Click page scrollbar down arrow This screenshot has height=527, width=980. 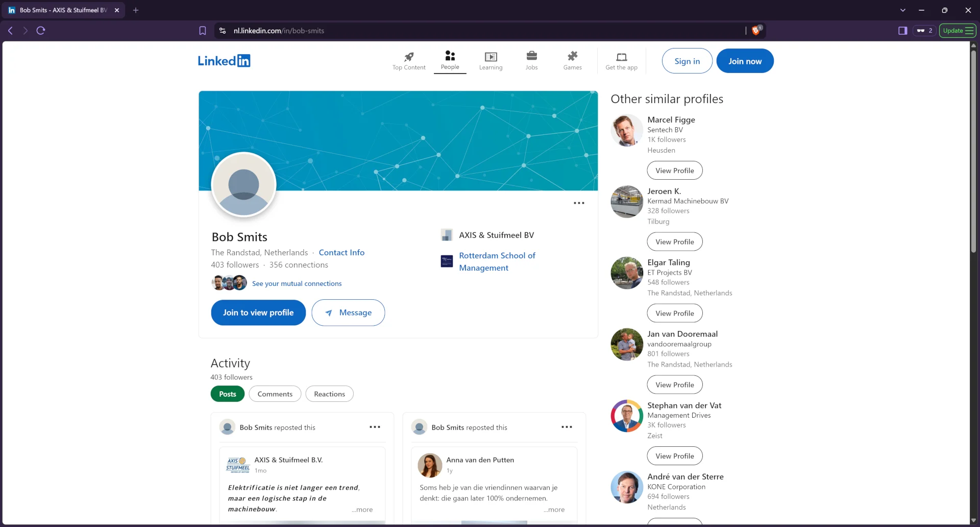tap(973, 520)
